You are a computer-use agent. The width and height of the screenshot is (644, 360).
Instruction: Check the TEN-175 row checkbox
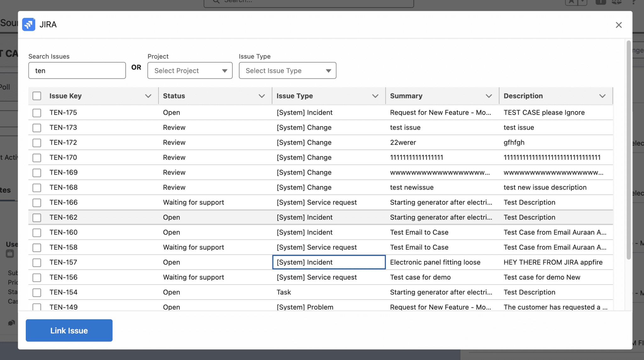coord(36,112)
